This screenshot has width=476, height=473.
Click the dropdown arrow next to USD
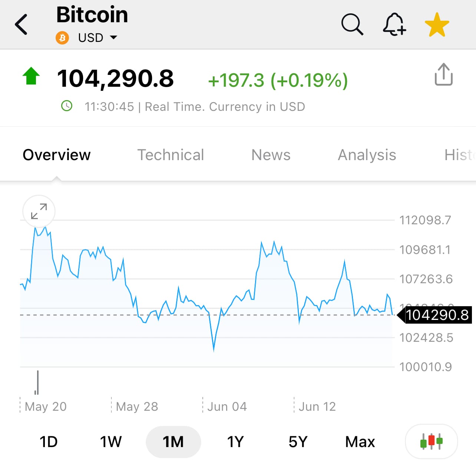[x=113, y=37]
